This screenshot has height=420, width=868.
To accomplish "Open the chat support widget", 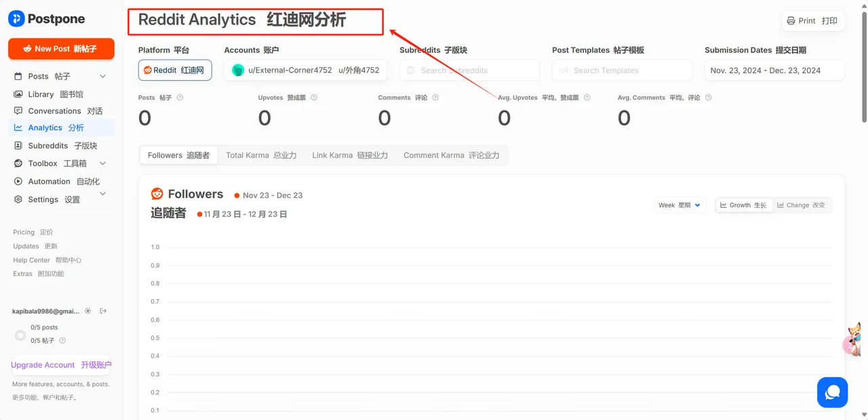I will (x=832, y=392).
